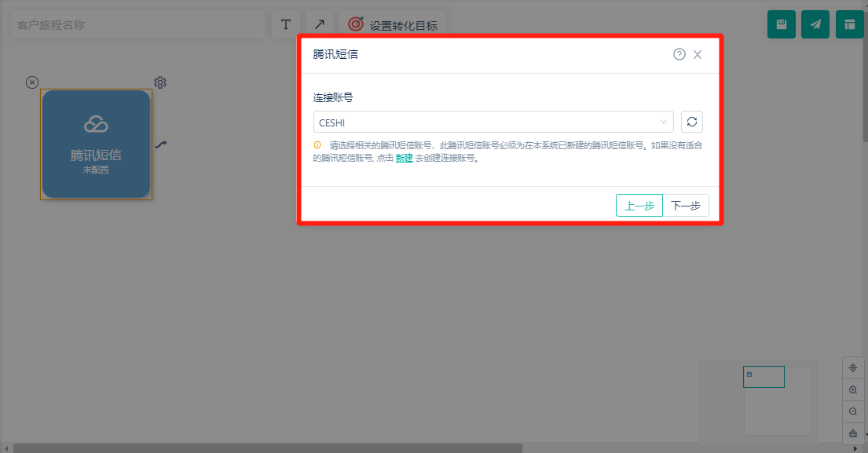
Task: Click the warning info icon in hint
Action: pos(317,145)
